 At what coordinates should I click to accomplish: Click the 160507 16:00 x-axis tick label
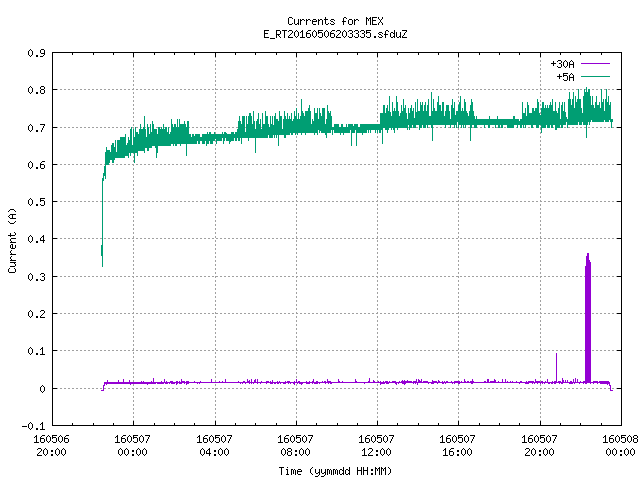click(x=458, y=446)
